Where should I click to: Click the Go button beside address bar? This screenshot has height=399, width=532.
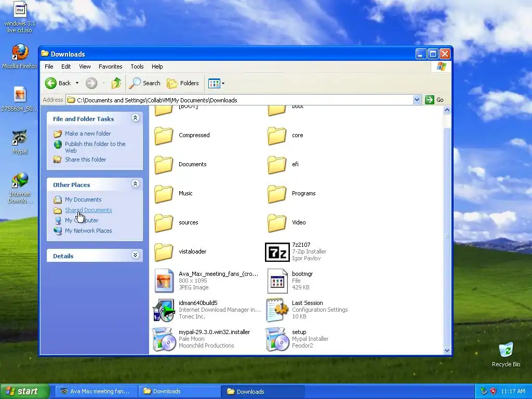[x=435, y=100]
